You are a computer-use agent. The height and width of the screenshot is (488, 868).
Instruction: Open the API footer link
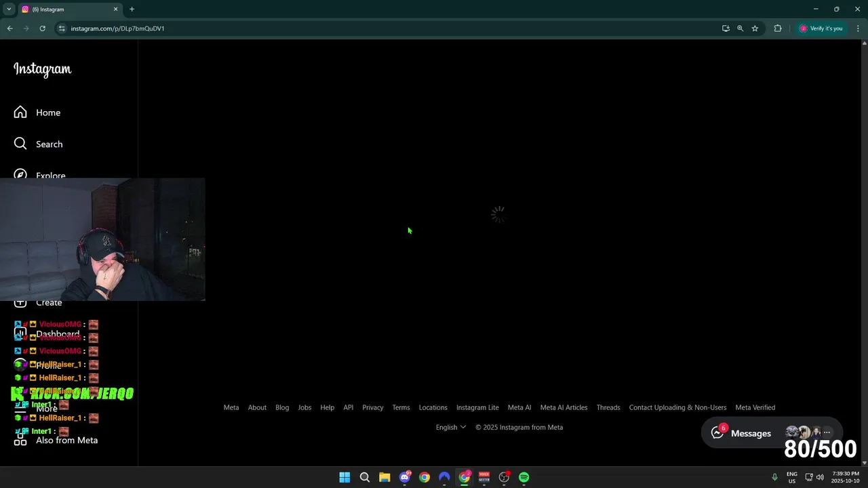point(349,407)
